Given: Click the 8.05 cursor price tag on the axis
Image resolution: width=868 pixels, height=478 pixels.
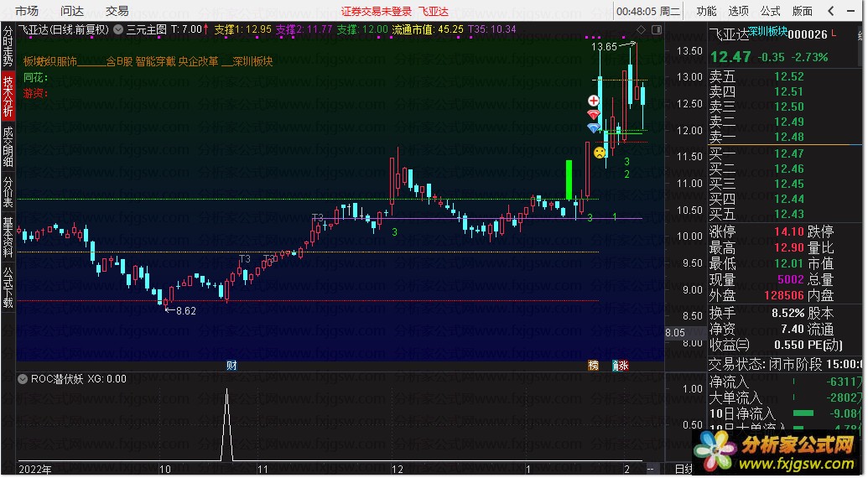Looking at the screenshot, I should click(675, 332).
